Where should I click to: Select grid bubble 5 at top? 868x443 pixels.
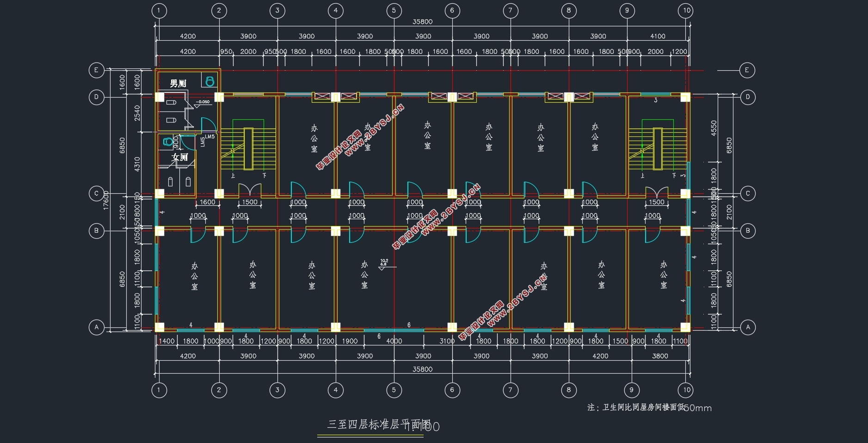(394, 10)
